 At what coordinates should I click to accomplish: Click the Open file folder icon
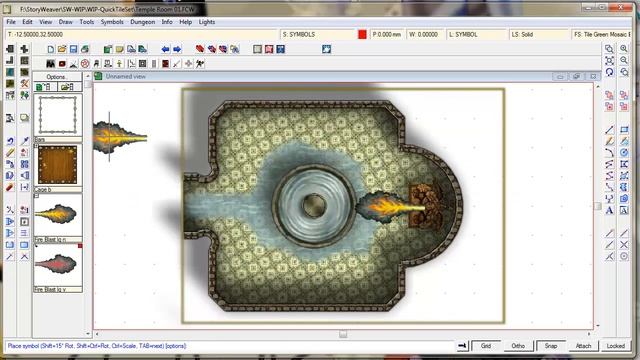click(62, 49)
